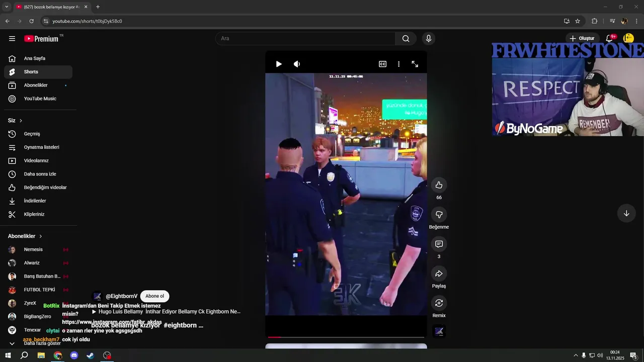The image size is (644, 362).
Task: Subscribe with the Abone ol button
Action: [x=154, y=296]
